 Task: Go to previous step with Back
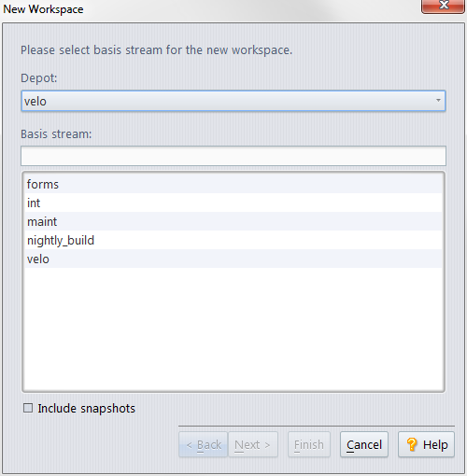[204, 444]
